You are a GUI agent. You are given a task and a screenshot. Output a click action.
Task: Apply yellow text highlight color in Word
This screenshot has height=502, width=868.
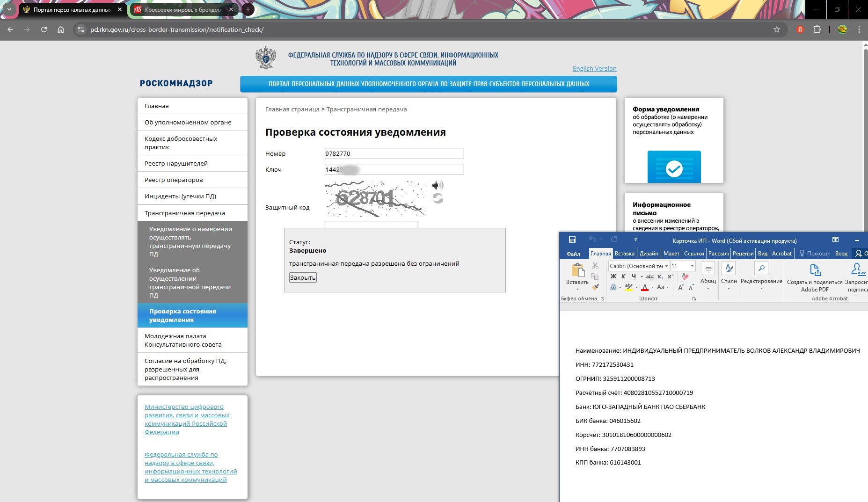(629, 287)
